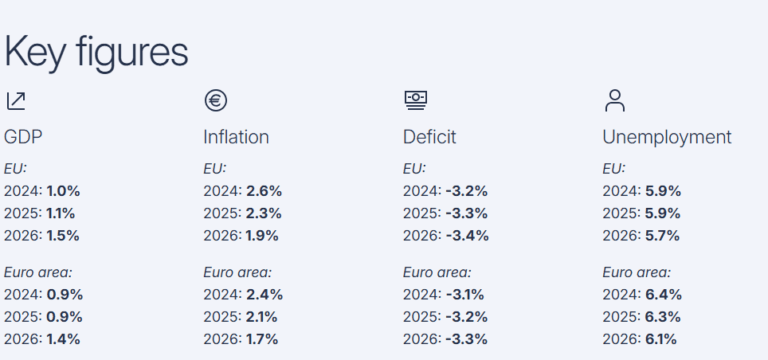Click EU 2024 GDP value 1.0%
768x360 pixels.
(x=63, y=191)
